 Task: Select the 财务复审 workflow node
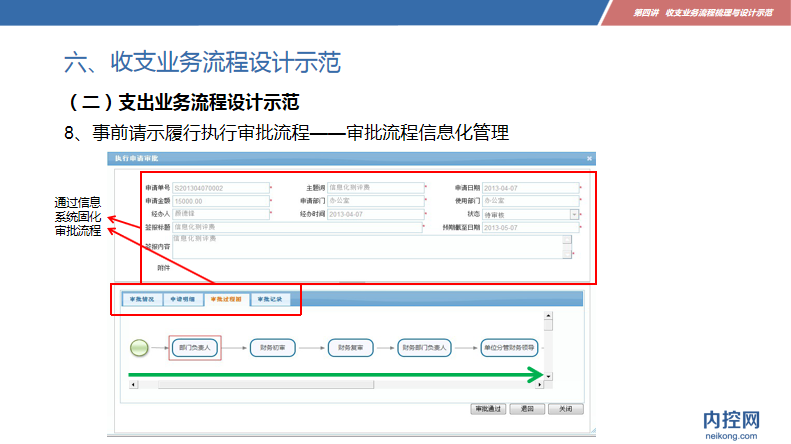coord(351,348)
